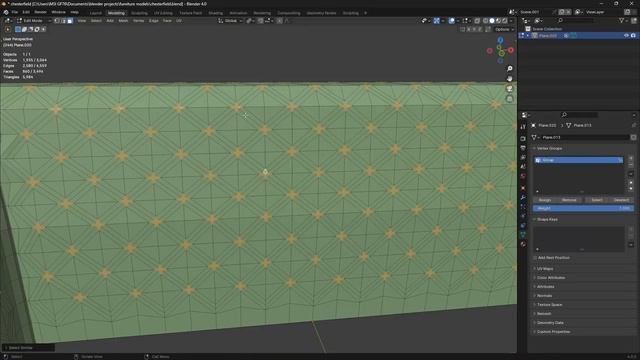Switch to the Layout workspace tab
Image resolution: width=640 pixels, height=360 pixels.
tap(96, 13)
